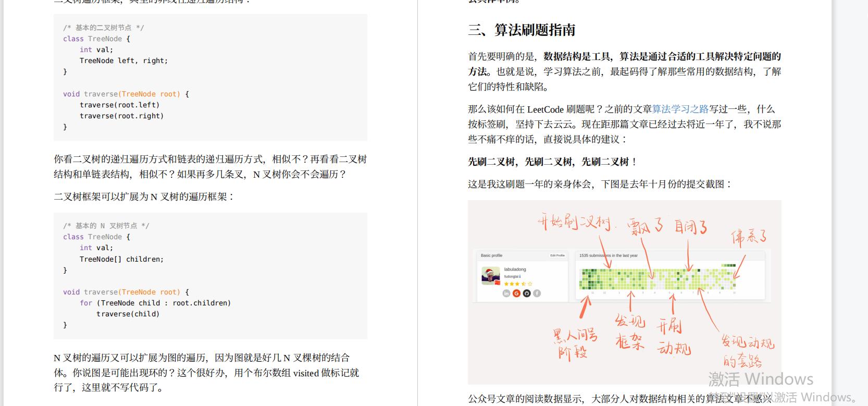Click the red Google icon in the profile

coord(516,293)
